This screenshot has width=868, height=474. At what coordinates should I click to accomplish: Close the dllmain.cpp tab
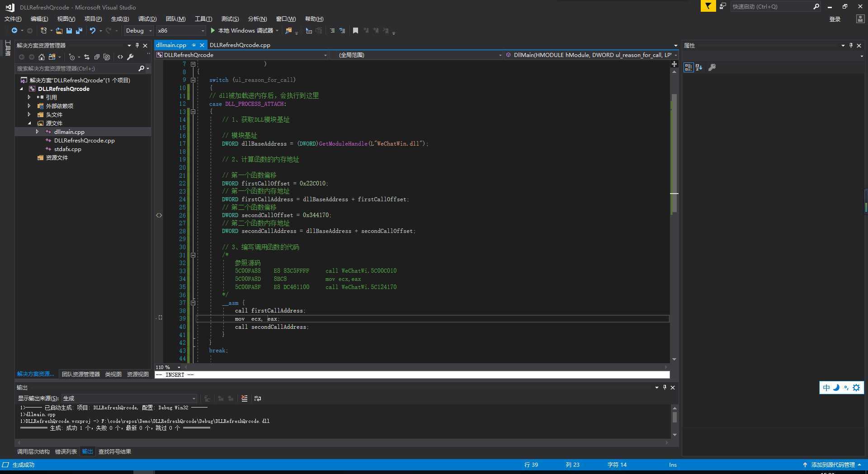202,45
